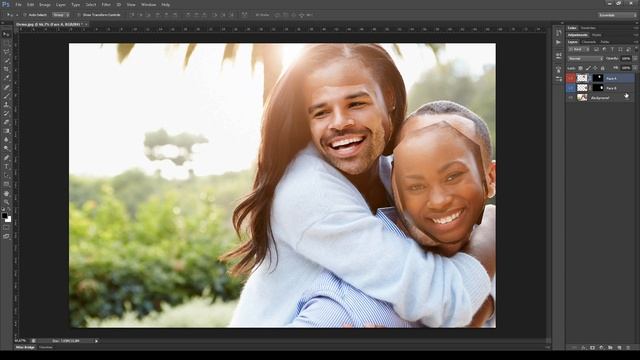Click the Mini Bridge tab
Screen dimensions: 640x360
click(x=25, y=347)
